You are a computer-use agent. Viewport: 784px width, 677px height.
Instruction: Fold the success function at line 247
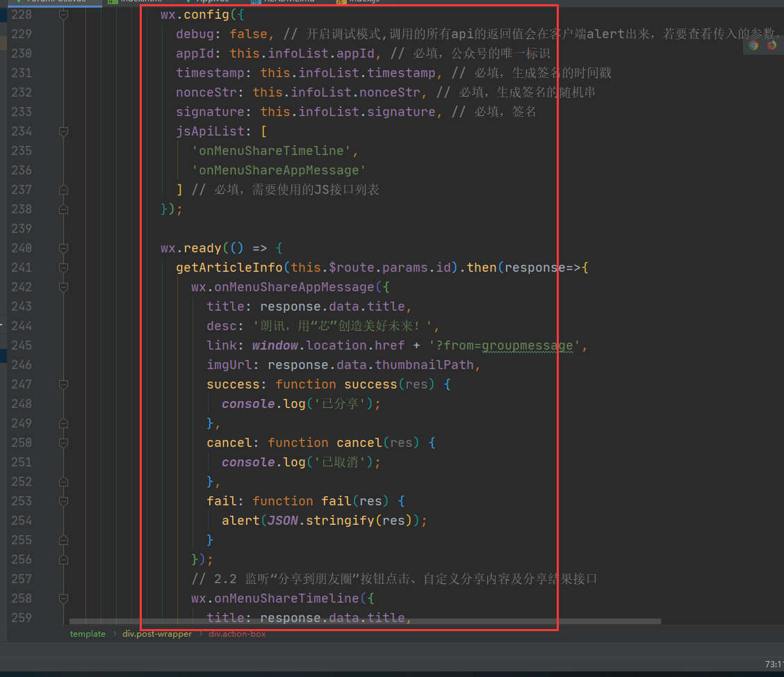tap(63, 384)
